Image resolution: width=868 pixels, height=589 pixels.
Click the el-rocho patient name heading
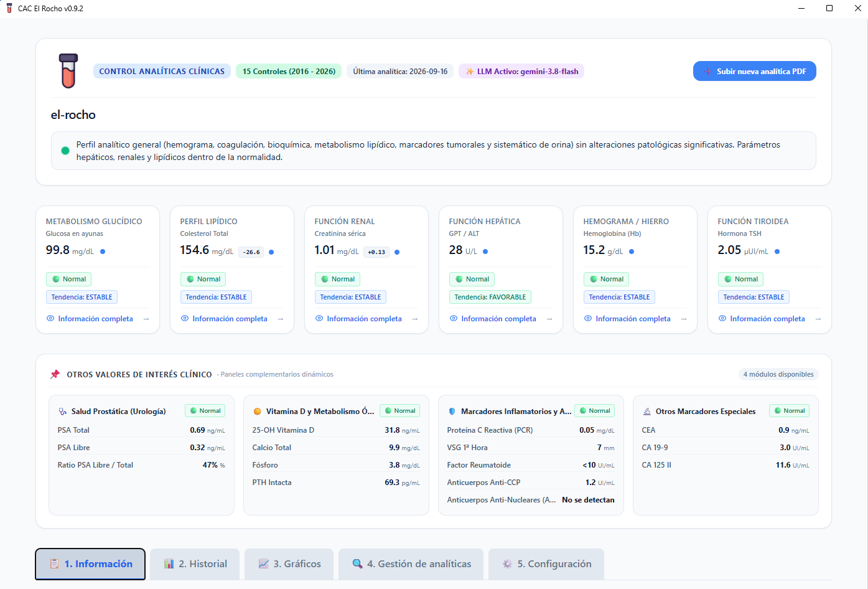(x=73, y=115)
